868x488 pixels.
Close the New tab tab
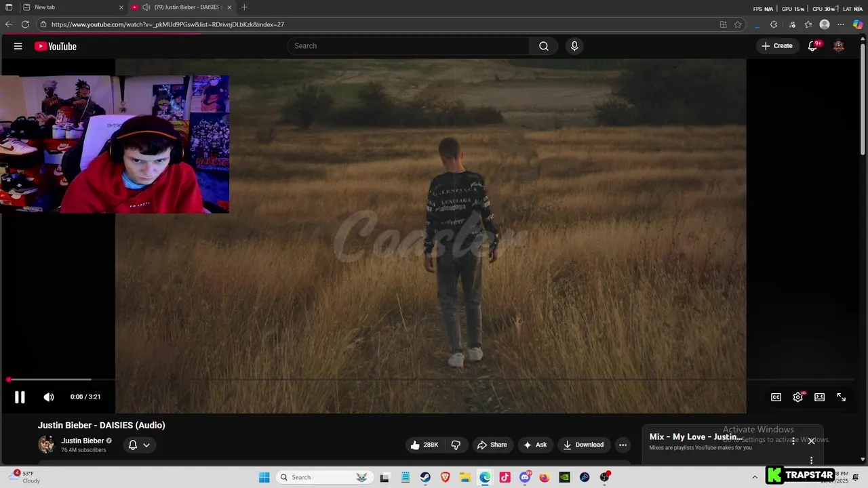(x=121, y=7)
